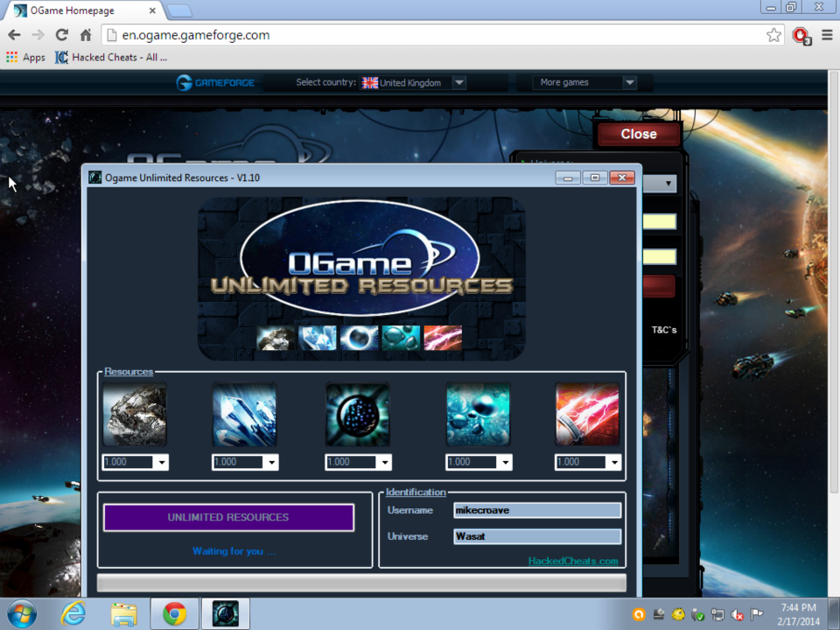The image size is (840, 630).
Task: Open the deuterium amount dropdown
Action: click(x=505, y=462)
